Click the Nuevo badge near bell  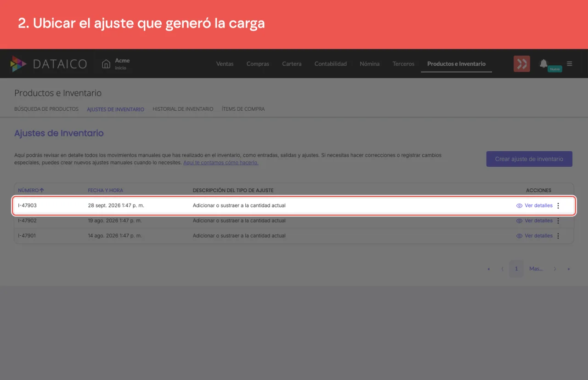click(x=555, y=69)
